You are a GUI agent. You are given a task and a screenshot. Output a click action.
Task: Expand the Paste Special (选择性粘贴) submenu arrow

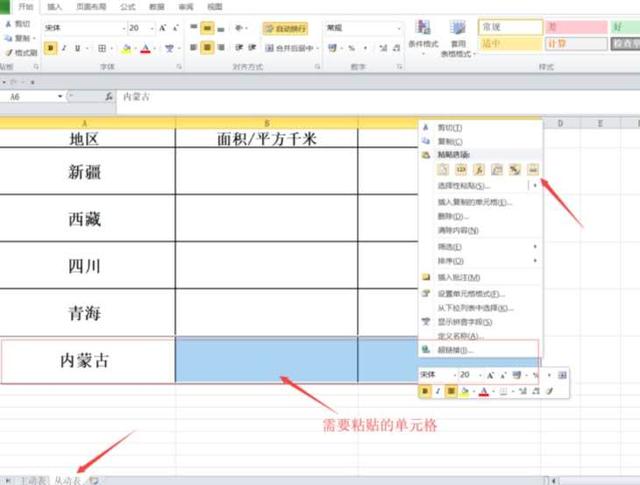[535, 186]
